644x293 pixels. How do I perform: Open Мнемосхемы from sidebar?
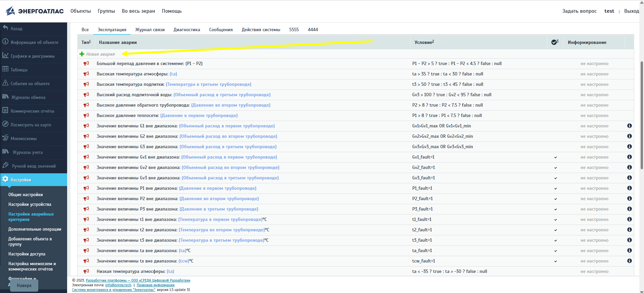(x=23, y=138)
